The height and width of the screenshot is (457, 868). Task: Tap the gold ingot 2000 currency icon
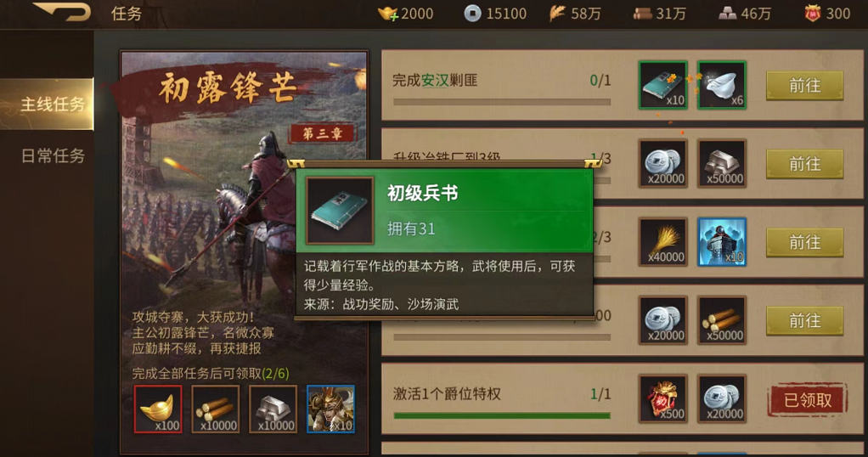[x=387, y=14]
